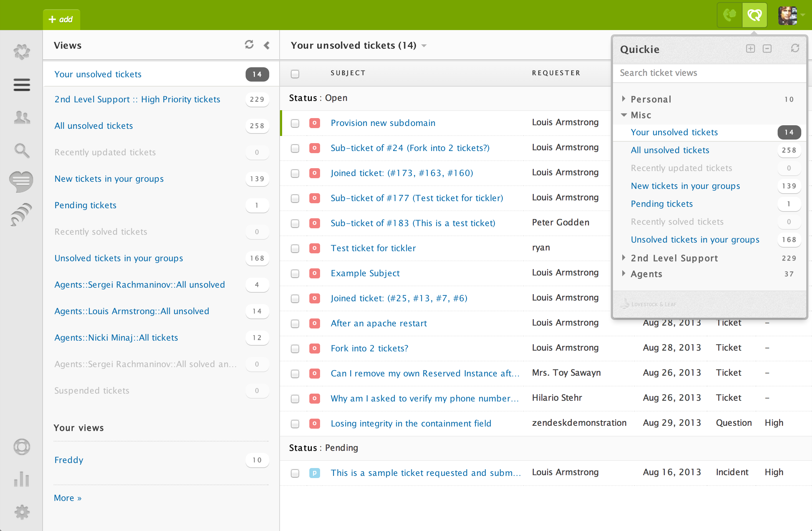
Task: Select Agents::Louis Armstrong::All unsolved view
Action: (132, 311)
